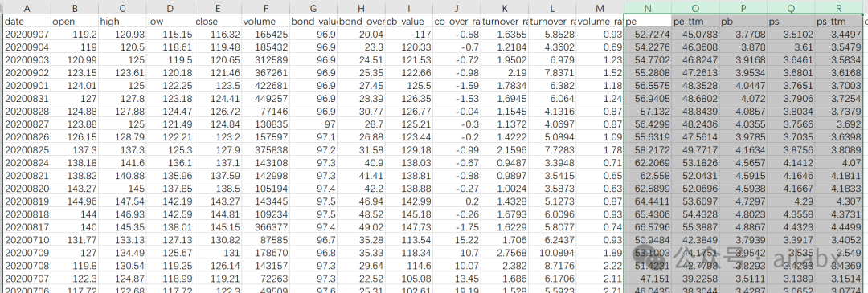This screenshot has width=868, height=293.
Task: Select date cell 20200825
Action: [27, 150]
